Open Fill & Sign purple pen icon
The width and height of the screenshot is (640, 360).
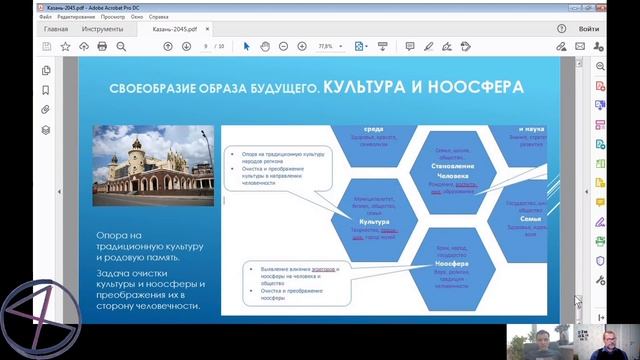pos(600,222)
